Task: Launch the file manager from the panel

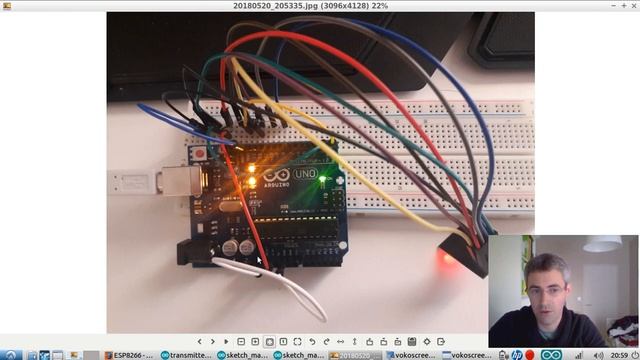Action: [x=32, y=355]
